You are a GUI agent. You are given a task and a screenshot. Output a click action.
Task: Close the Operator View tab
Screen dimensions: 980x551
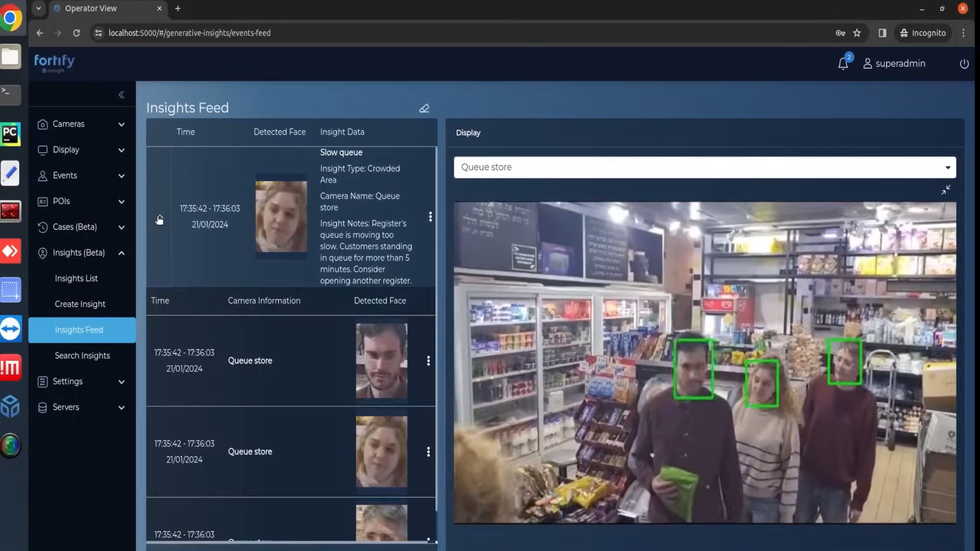click(x=159, y=9)
